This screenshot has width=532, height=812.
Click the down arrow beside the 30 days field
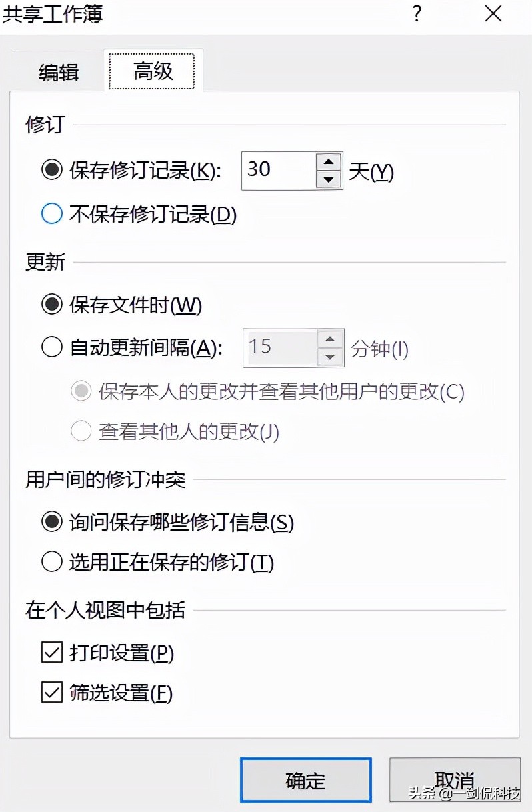coord(329,181)
